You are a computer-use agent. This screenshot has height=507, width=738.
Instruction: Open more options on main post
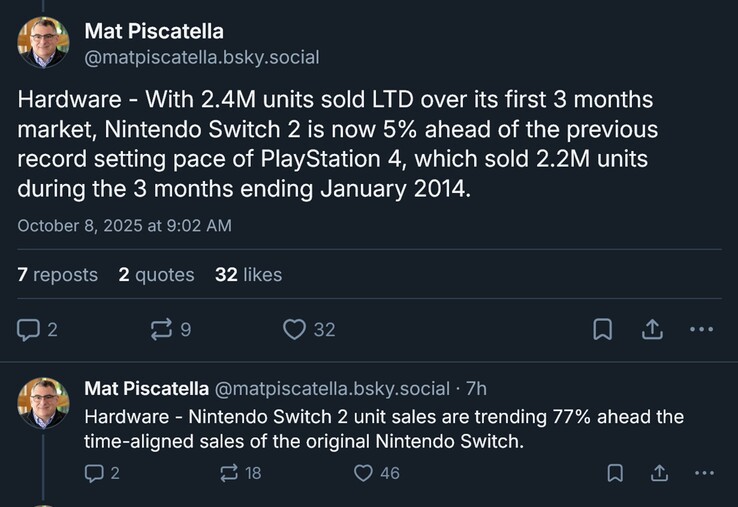point(701,329)
